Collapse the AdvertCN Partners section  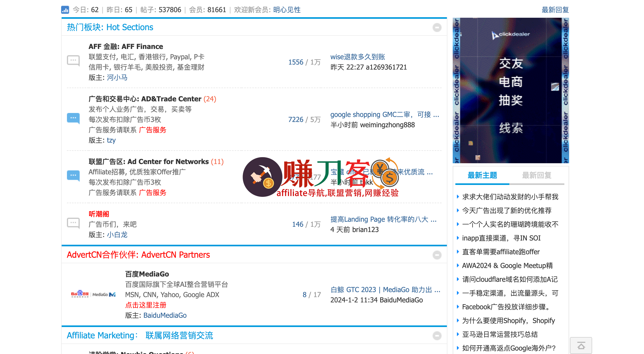(437, 255)
